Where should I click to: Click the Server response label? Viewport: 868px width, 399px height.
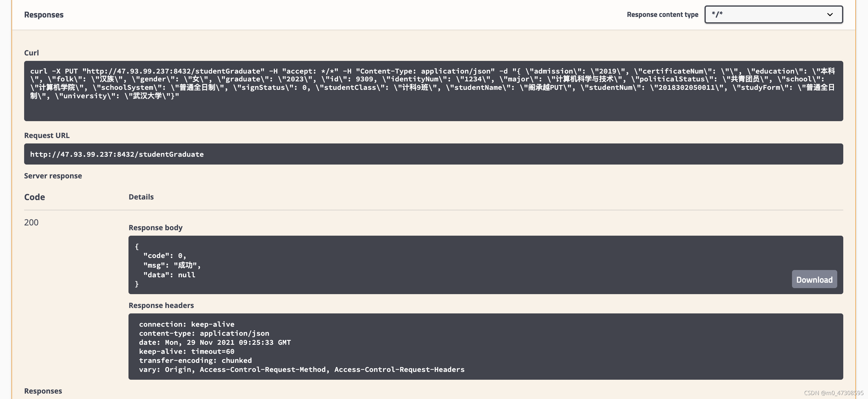pos(53,176)
